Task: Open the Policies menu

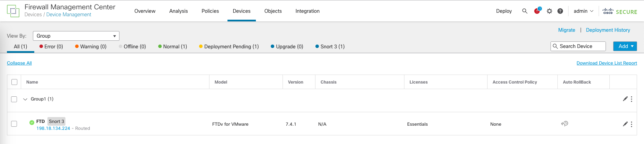Action: click(x=210, y=11)
